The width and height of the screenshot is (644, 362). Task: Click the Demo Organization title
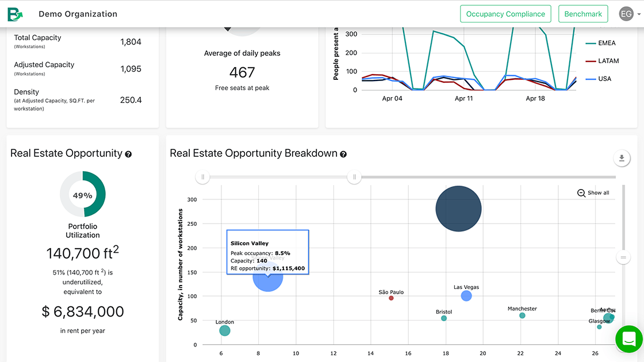(78, 14)
